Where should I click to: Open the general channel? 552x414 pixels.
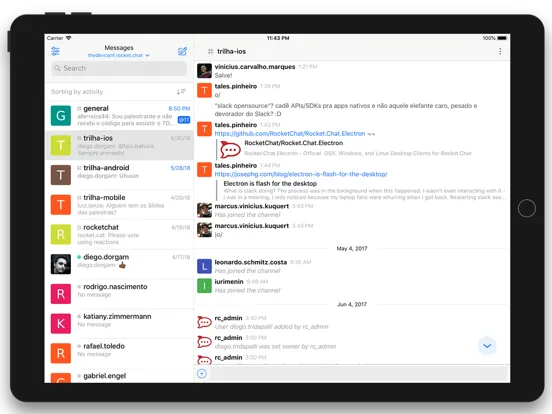click(120, 115)
